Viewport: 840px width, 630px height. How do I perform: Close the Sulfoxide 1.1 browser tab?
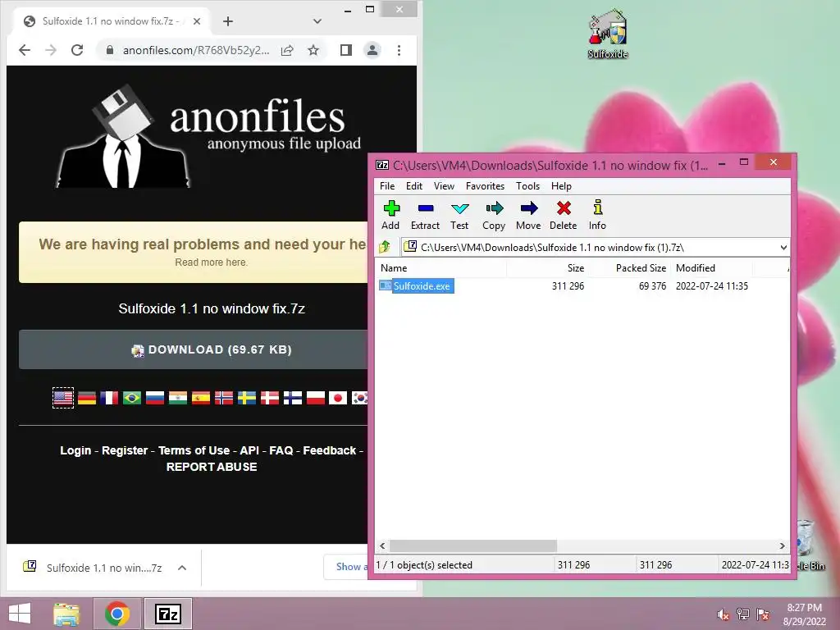[197, 21]
